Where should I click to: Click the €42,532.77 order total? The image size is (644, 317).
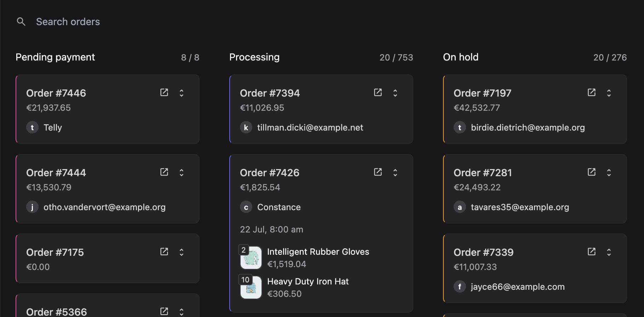[477, 108]
